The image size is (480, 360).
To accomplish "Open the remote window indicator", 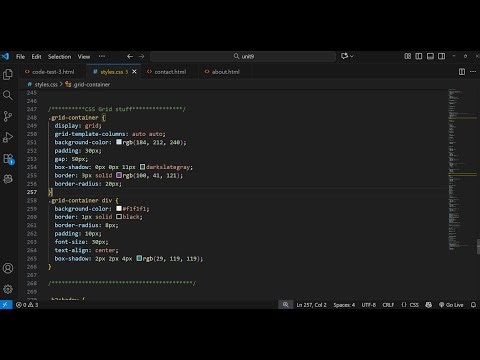I will [x=6, y=305].
